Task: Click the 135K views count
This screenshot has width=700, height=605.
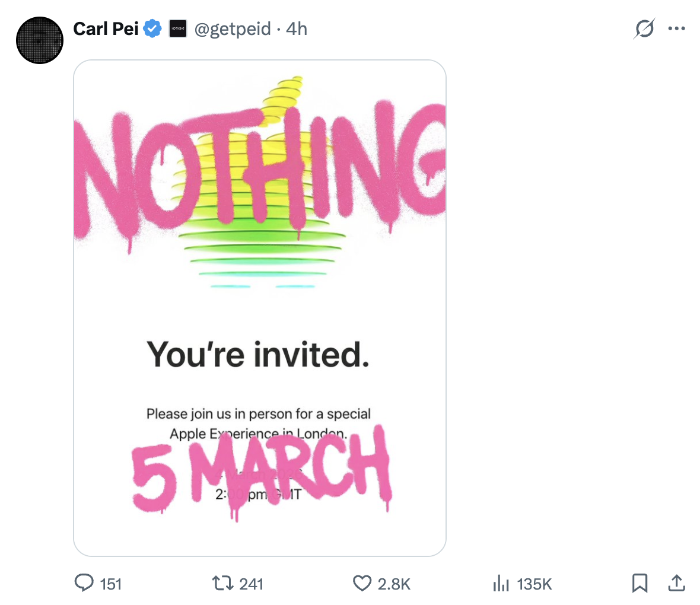Action: point(534,584)
